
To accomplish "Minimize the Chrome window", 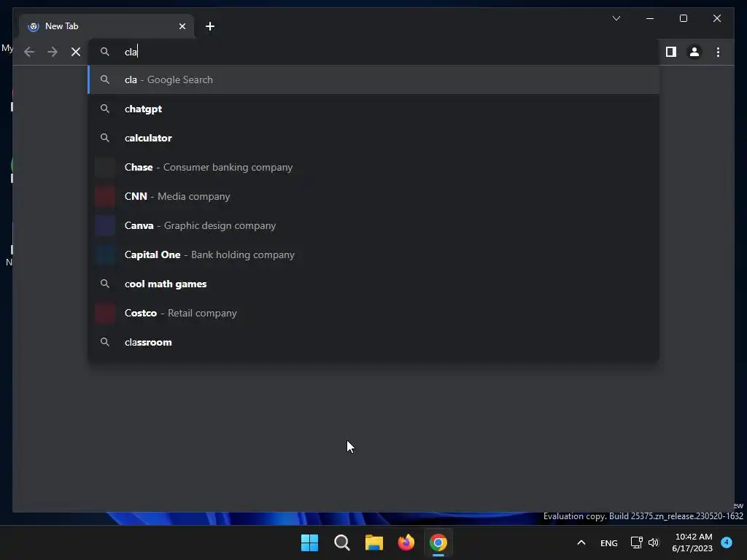I will tap(650, 18).
